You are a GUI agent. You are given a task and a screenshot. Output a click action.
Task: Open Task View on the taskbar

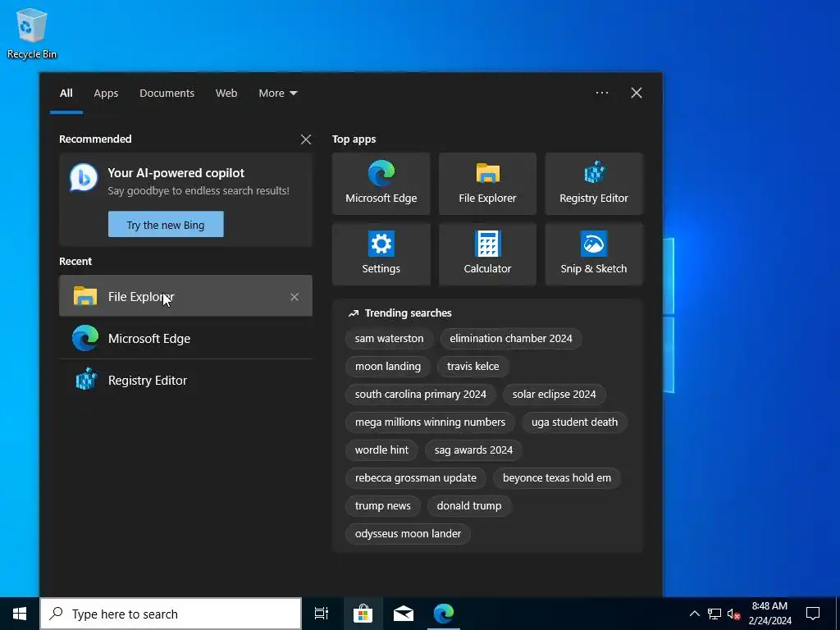tap(322, 614)
